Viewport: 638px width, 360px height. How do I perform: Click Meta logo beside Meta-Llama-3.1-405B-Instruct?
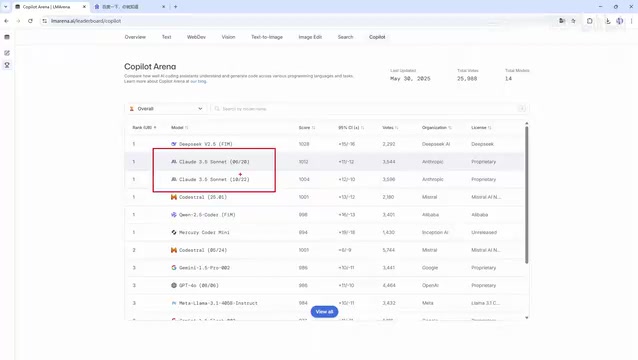[174, 303]
